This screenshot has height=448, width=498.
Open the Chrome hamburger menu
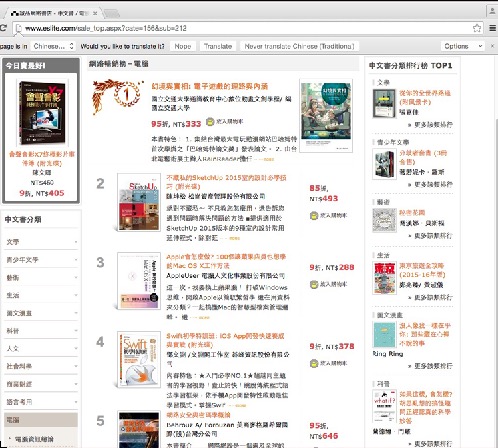[492, 28]
